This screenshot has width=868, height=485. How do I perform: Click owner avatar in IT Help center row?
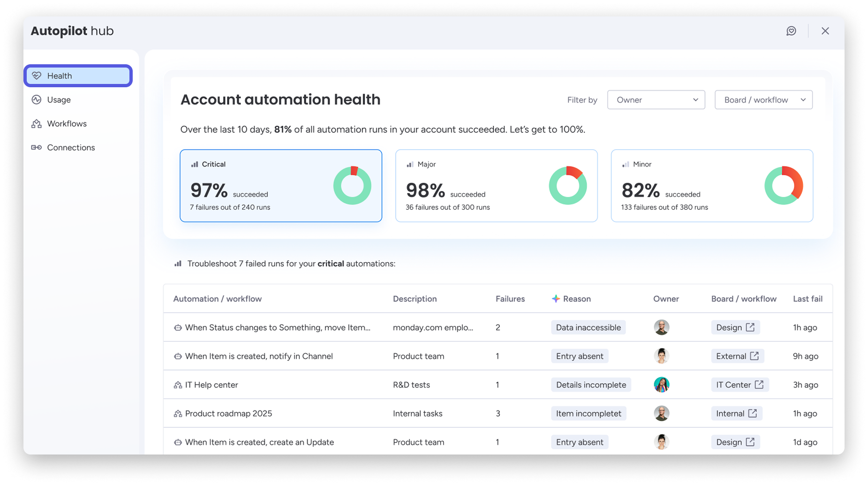(661, 385)
